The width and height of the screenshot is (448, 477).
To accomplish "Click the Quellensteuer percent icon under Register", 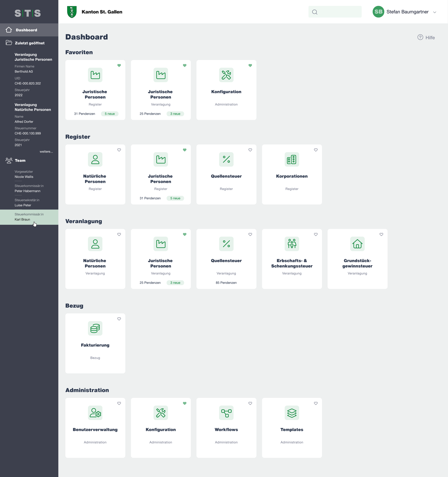I will [x=226, y=159].
